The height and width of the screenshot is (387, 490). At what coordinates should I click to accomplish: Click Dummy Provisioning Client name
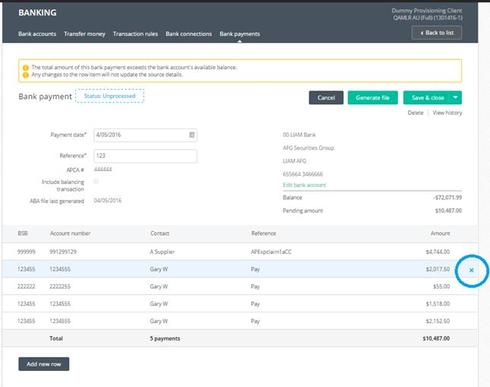pos(427,11)
